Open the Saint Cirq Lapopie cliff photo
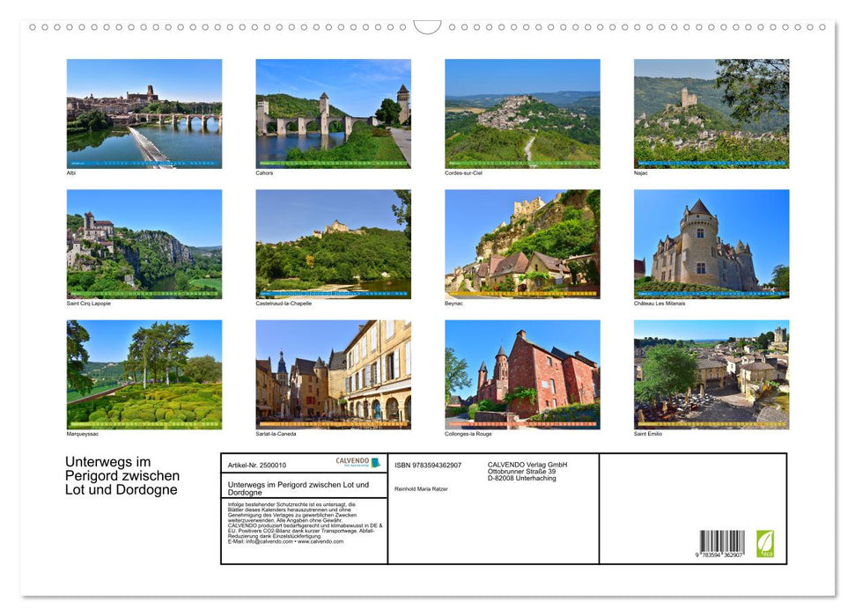855x616 pixels. coord(144,244)
